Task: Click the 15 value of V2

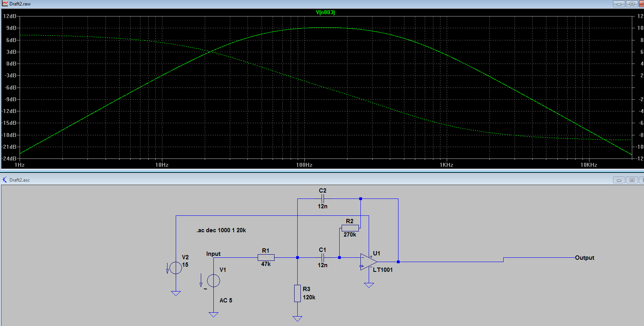Action: pyautogui.click(x=185, y=265)
